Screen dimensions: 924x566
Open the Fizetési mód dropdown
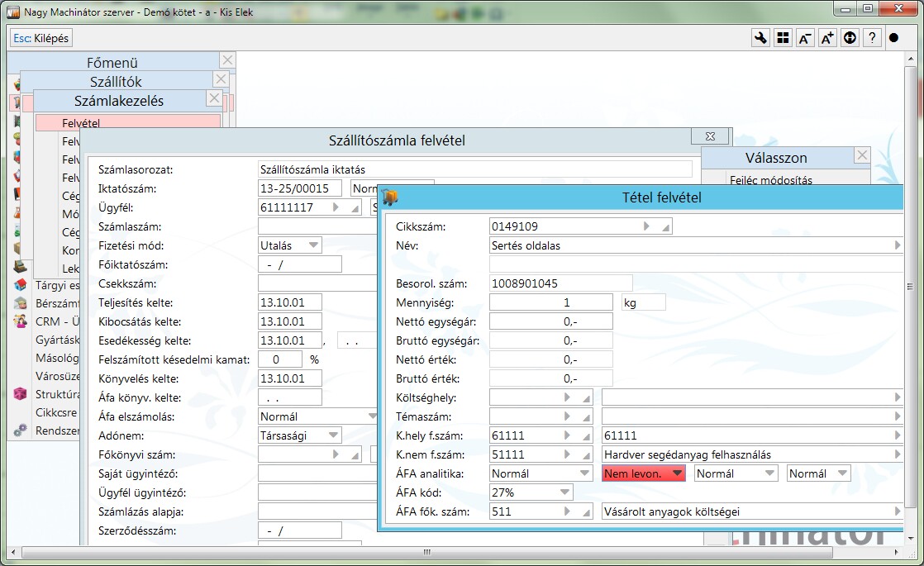coord(313,245)
